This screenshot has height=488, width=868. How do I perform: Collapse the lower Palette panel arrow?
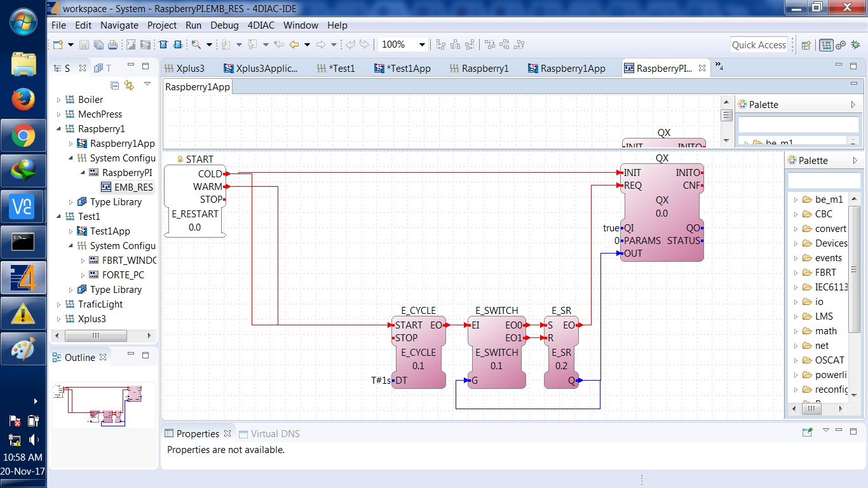(855, 161)
